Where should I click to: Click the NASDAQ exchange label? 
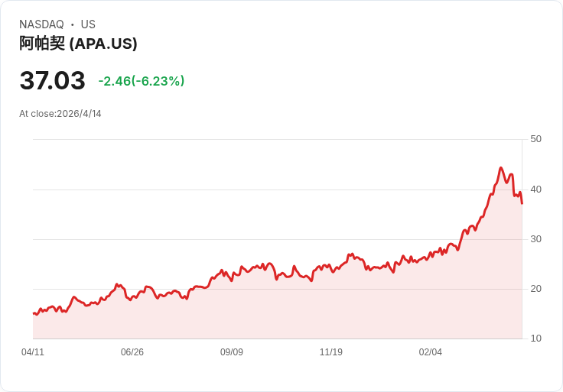[41, 24]
